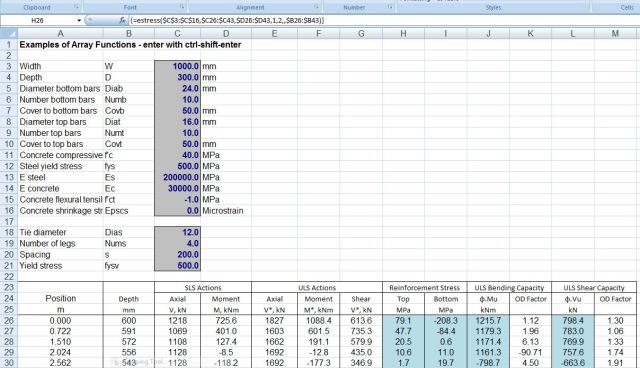Image resolution: width=640 pixels, height=368 pixels.
Task: Click the 'ULS Shear Capacity' header
Action: click(x=594, y=288)
